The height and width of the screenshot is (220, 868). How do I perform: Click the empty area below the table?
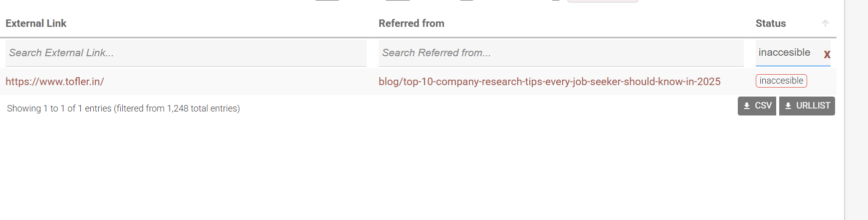pyautogui.click(x=399, y=169)
